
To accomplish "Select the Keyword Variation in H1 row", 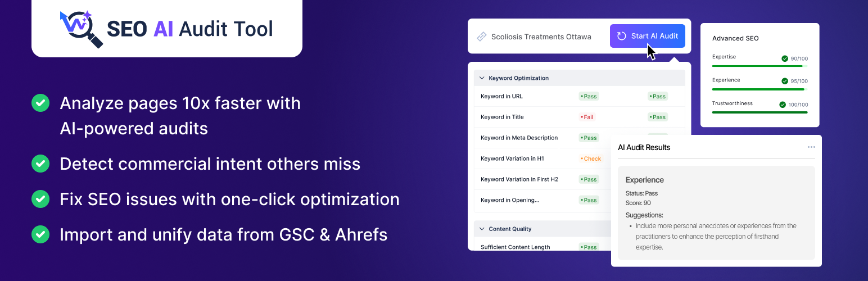I will point(512,158).
